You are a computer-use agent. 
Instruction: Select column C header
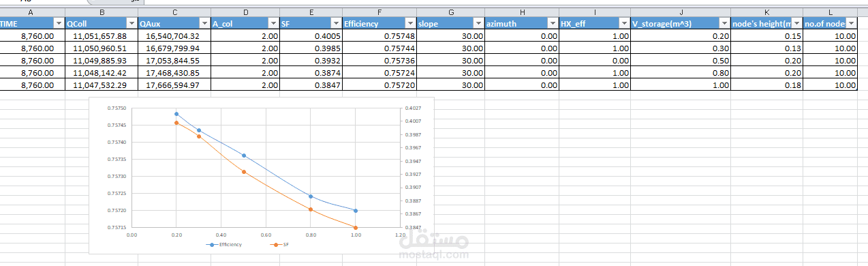click(x=174, y=12)
